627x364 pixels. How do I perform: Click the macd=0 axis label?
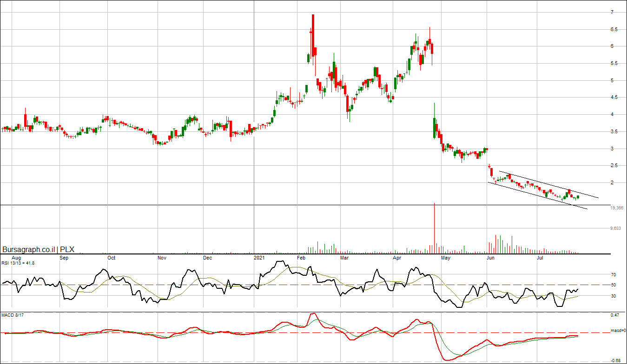click(618, 331)
